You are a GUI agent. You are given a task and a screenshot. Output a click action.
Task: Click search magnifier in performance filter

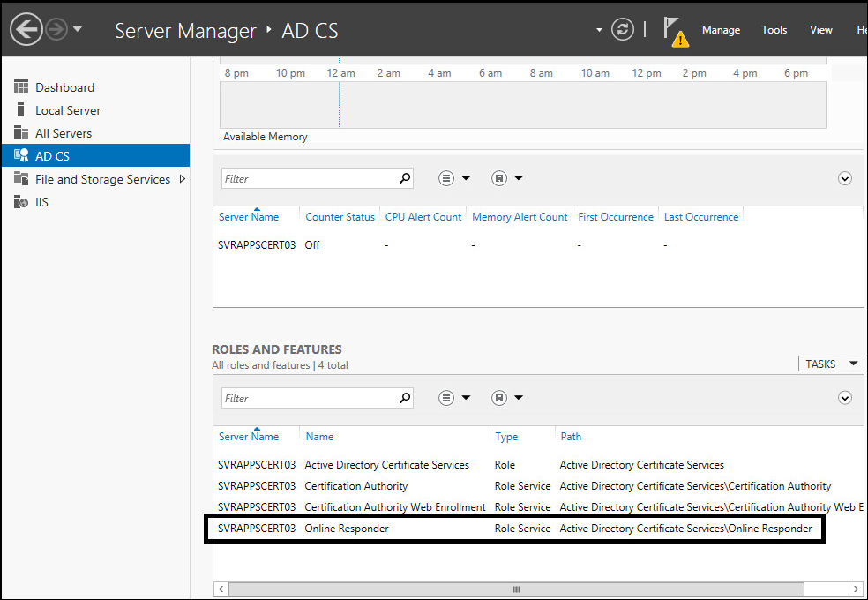point(405,178)
